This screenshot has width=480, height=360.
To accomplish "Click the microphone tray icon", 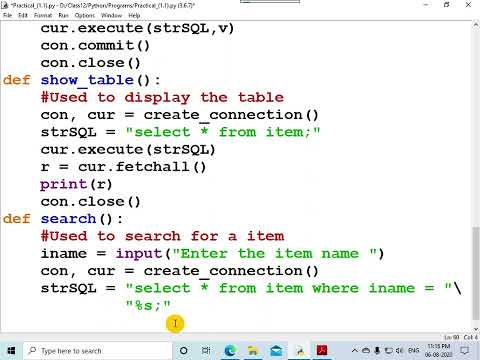I will [x=377, y=350].
